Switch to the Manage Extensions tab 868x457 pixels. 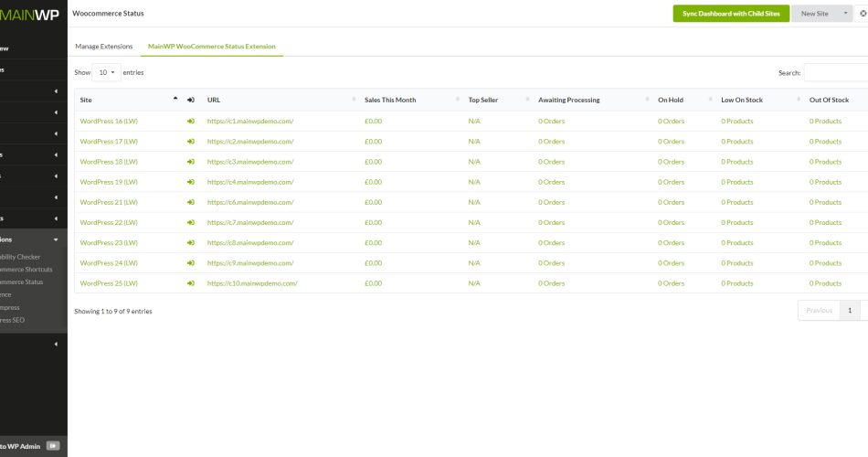(104, 47)
